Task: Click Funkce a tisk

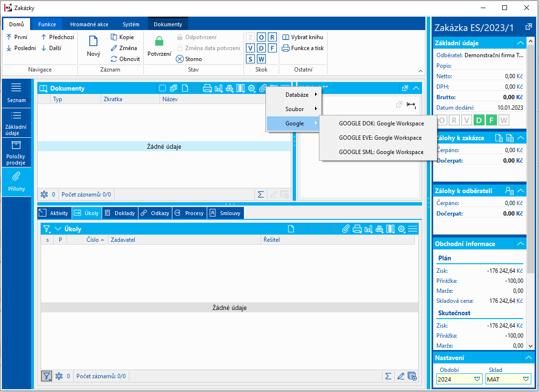Action: point(303,48)
